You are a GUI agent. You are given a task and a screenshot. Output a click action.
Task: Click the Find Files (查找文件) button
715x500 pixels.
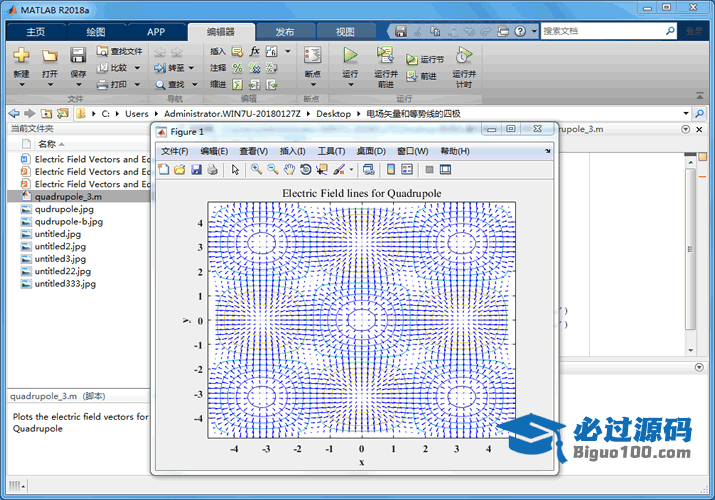point(119,51)
